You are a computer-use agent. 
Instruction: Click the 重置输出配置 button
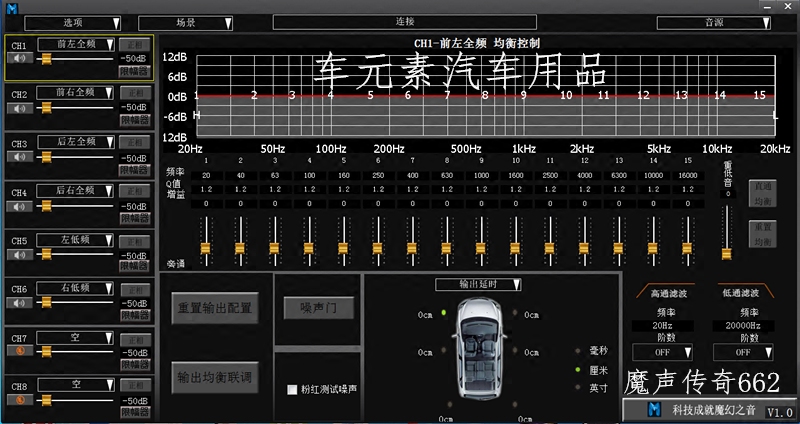click(214, 307)
